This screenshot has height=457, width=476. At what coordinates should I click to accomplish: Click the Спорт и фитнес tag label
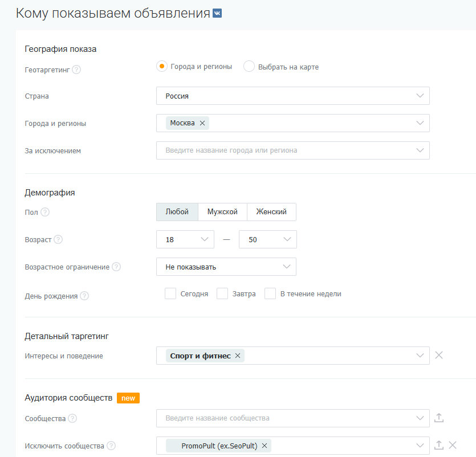200,356
